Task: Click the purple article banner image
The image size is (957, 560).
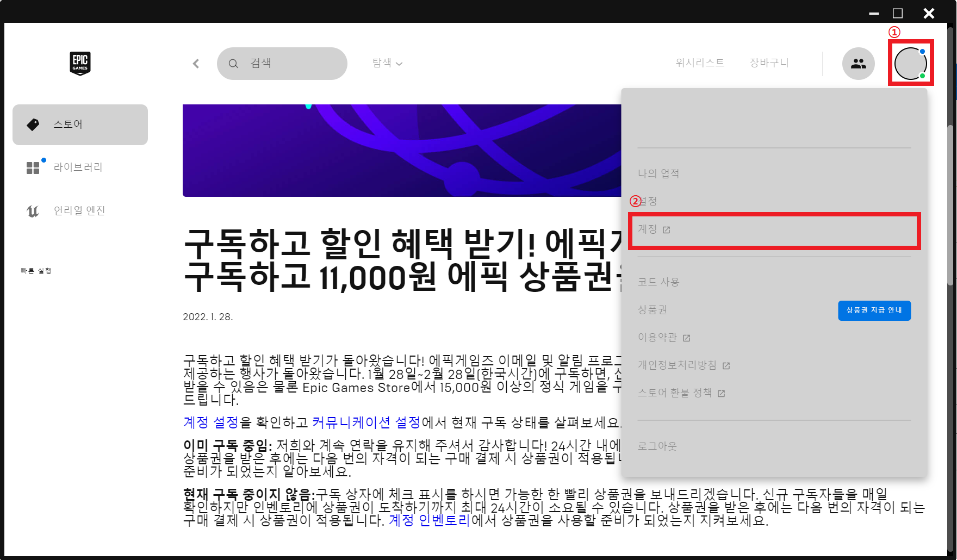Action: point(402,151)
